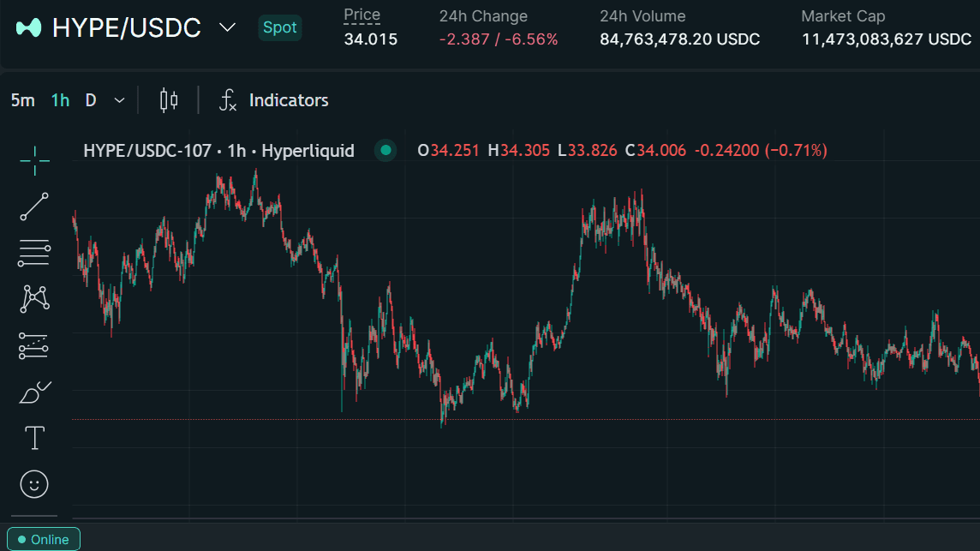Select the brush drawing tool
Image resolution: width=980 pixels, height=551 pixels.
pyautogui.click(x=34, y=392)
